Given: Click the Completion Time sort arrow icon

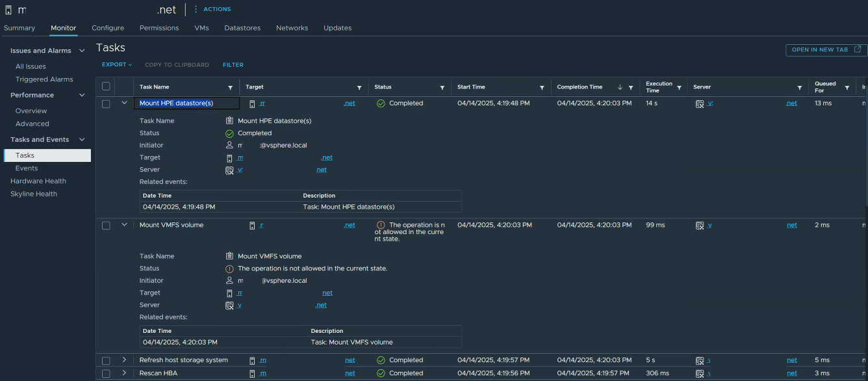Looking at the screenshot, I should click(x=620, y=87).
